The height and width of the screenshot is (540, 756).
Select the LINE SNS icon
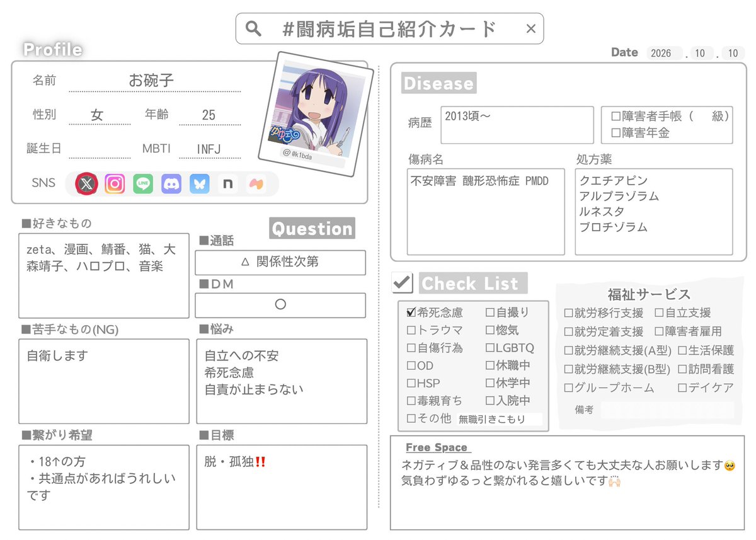click(x=143, y=183)
